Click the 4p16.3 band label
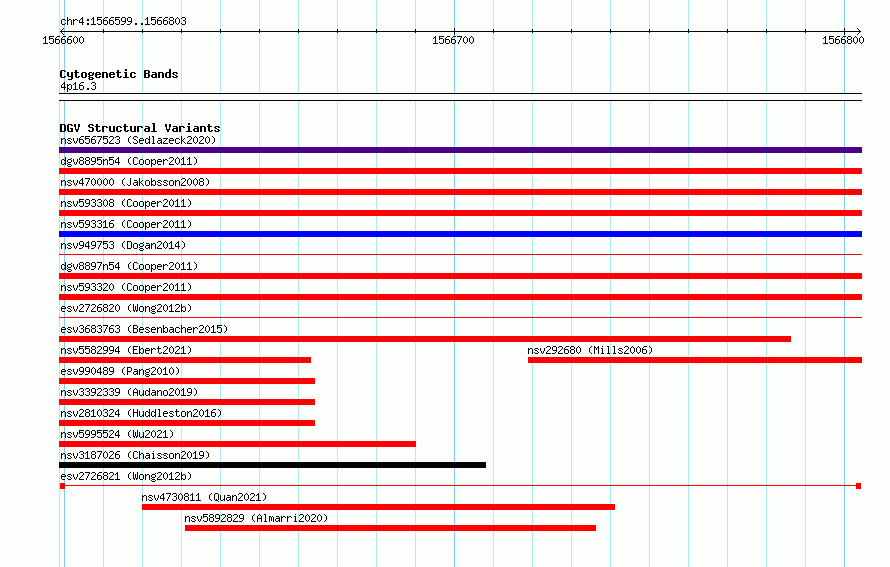 (x=78, y=86)
